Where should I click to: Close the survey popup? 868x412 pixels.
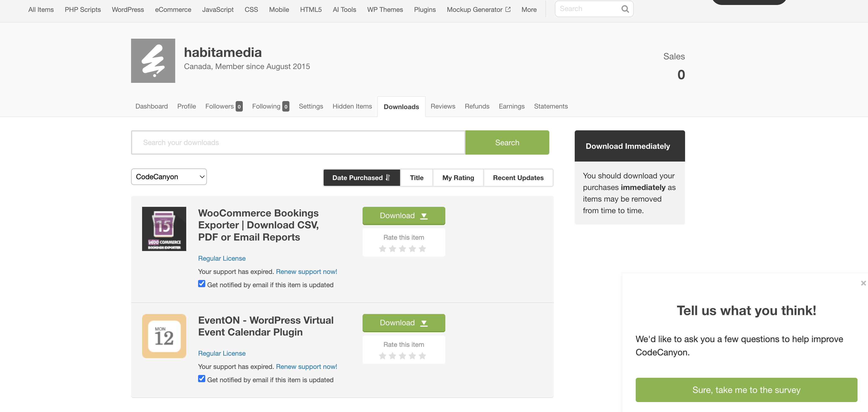tap(863, 283)
